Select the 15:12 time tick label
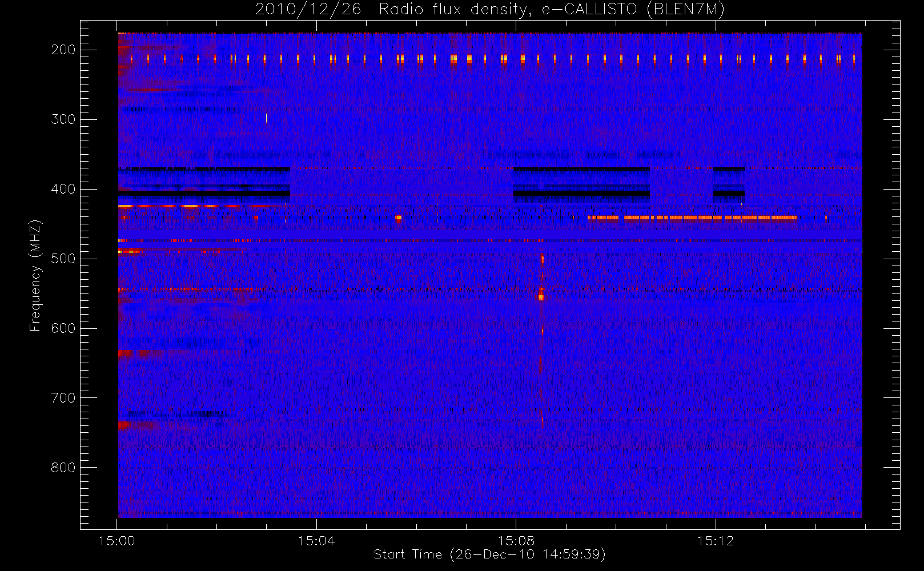This screenshot has width=924, height=571. (715, 541)
